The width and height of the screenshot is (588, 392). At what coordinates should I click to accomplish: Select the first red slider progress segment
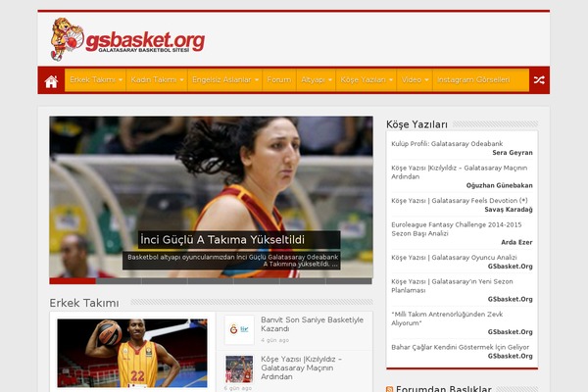click(x=73, y=281)
